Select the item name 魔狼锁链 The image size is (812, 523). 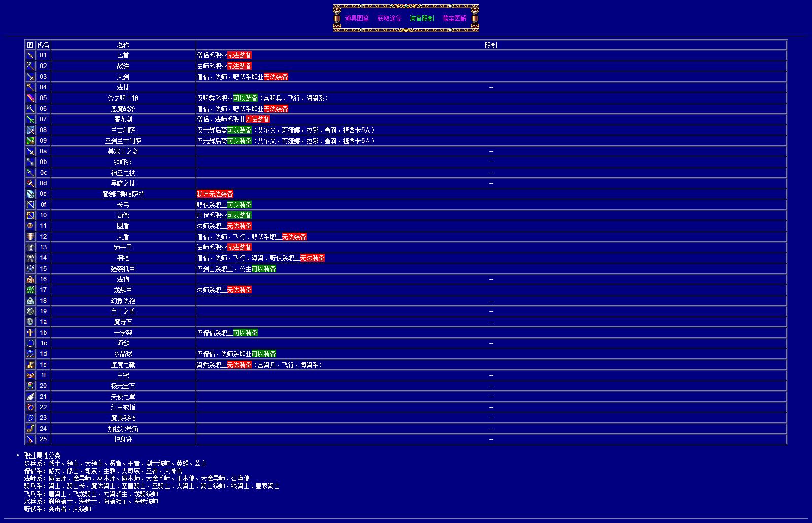coord(123,418)
